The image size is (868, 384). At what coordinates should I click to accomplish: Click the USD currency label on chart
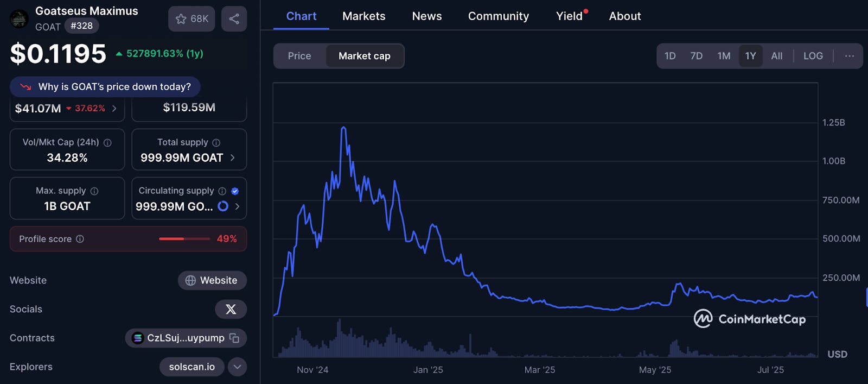point(837,354)
